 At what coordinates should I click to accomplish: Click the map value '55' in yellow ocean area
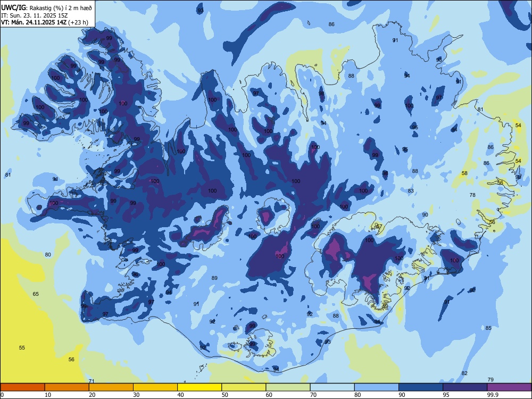point(22,348)
